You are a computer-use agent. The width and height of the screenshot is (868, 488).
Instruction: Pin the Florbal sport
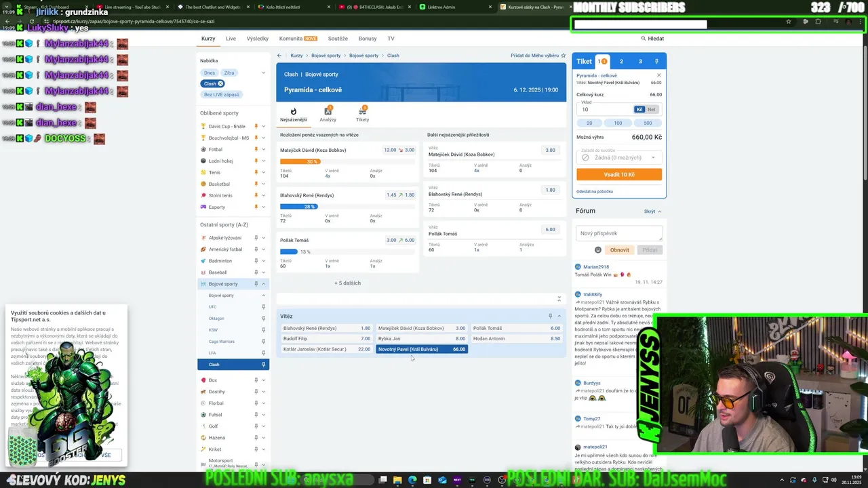256,403
